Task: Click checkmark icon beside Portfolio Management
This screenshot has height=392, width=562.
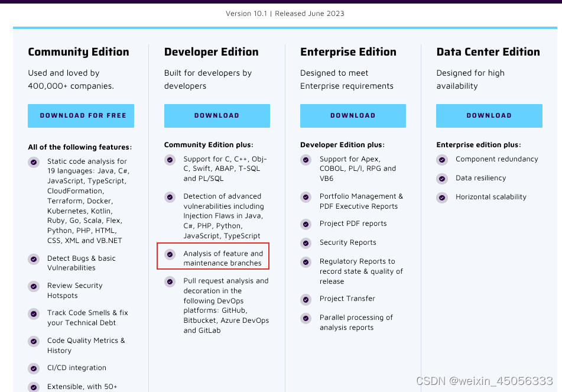Action: (x=306, y=197)
